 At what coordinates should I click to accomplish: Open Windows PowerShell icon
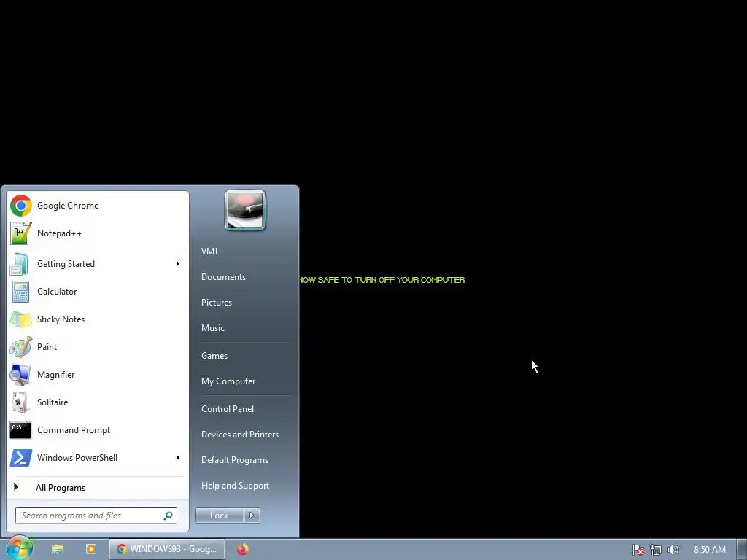point(21,458)
